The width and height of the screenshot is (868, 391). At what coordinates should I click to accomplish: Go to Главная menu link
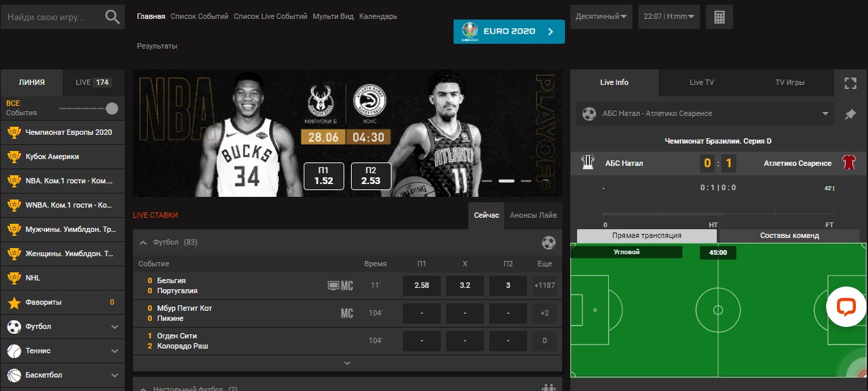[151, 16]
